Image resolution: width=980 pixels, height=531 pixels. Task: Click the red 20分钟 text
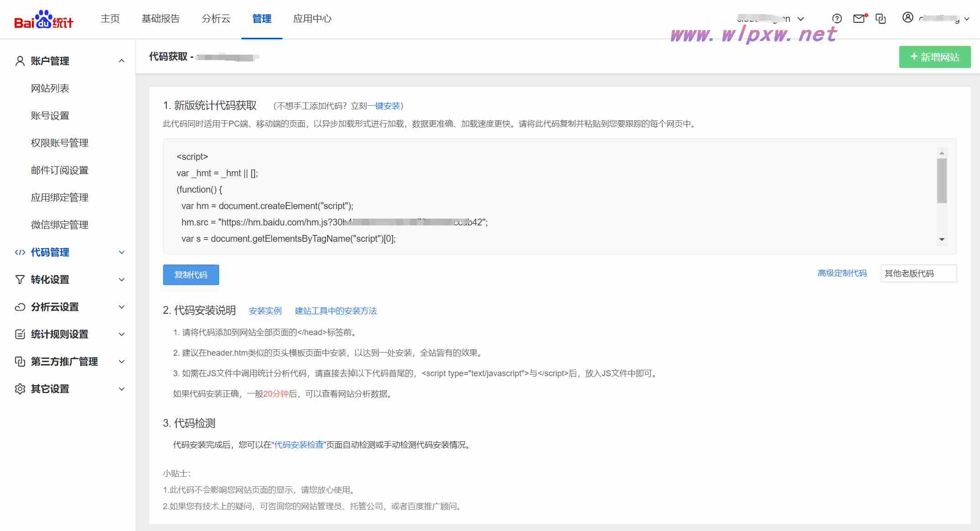pyautogui.click(x=276, y=394)
